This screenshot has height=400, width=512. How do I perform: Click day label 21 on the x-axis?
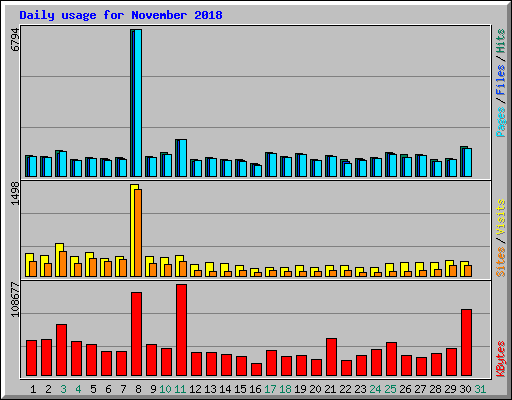pos(330,389)
